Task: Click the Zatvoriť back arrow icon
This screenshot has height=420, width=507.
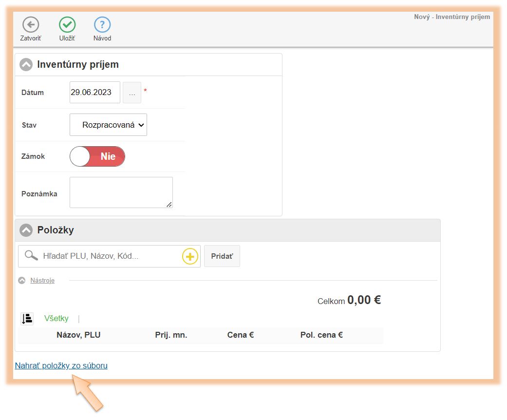Action: click(31, 24)
